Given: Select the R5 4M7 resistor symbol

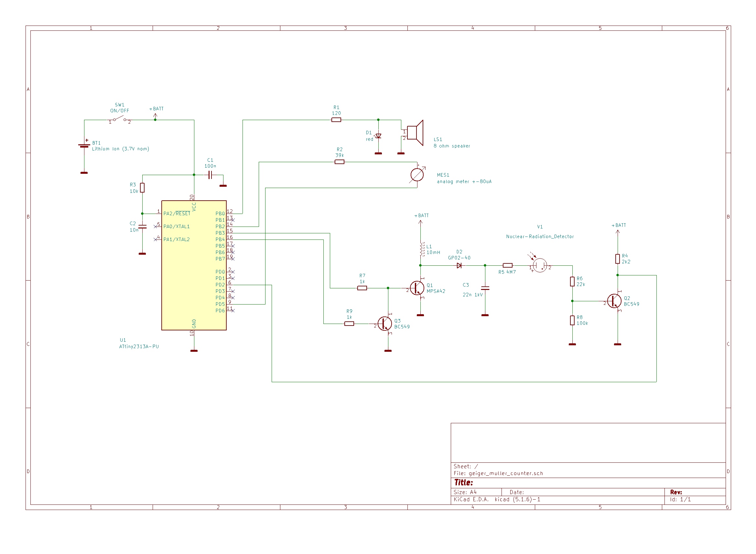Looking at the screenshot, I should pyautogui.click(x=507, y=265).
